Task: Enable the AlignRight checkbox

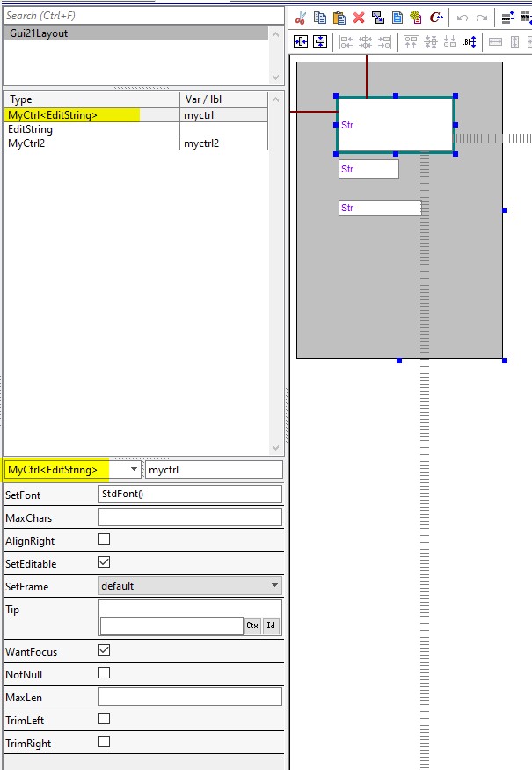Action: point(105,540)
